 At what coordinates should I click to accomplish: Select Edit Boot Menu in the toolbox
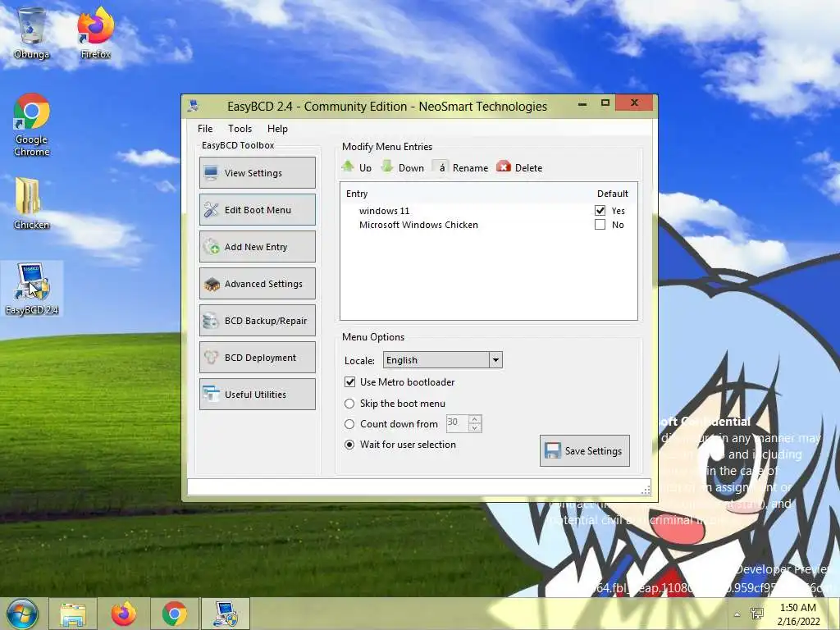point(257,209)
